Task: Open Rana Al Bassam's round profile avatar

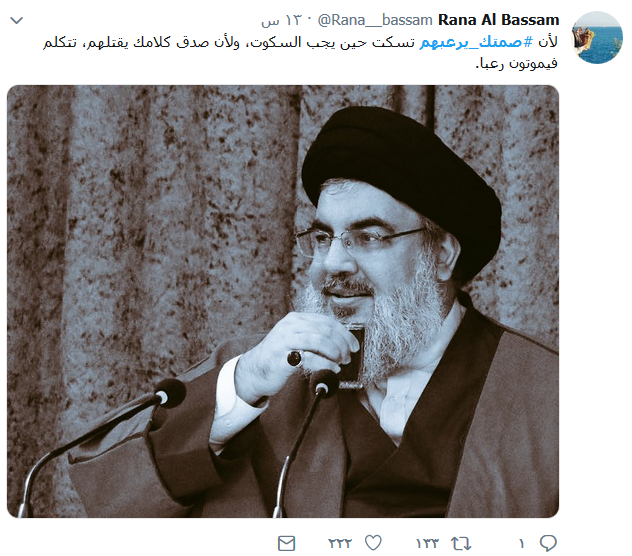Action: click(597, 37)
